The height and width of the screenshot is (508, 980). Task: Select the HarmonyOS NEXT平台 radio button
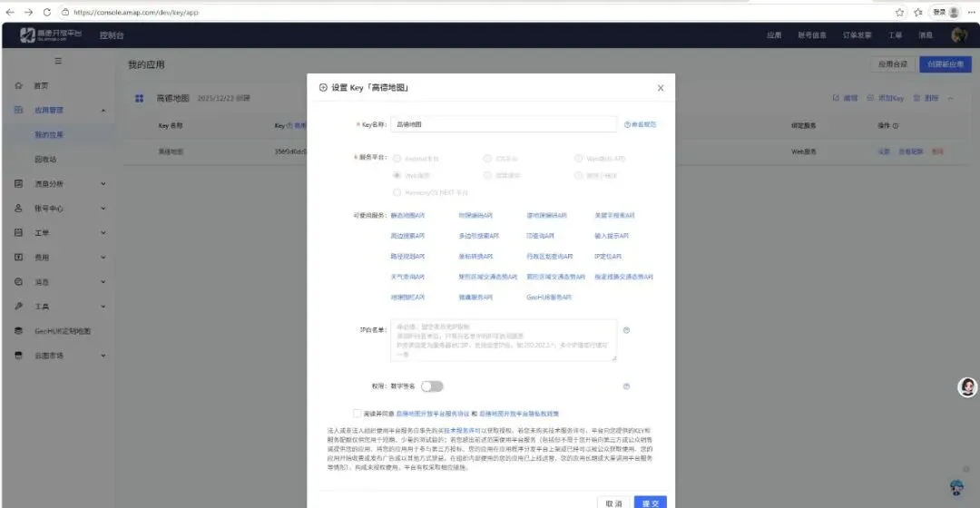click(397, 192)
